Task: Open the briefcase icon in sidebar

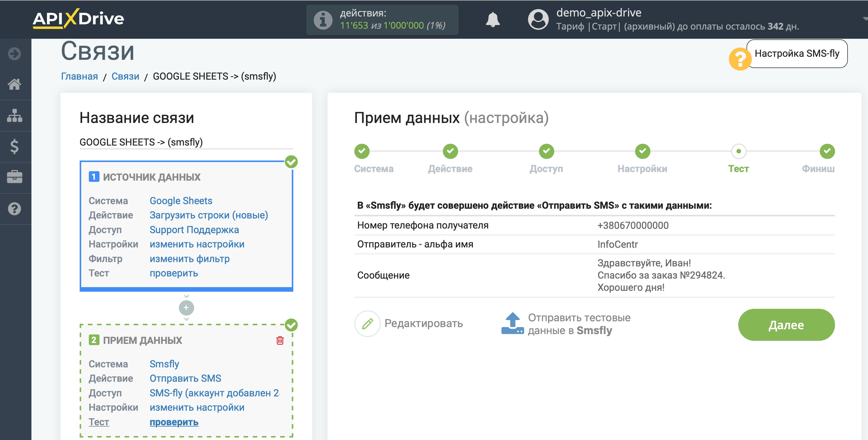Action: (x=14, y=177)
